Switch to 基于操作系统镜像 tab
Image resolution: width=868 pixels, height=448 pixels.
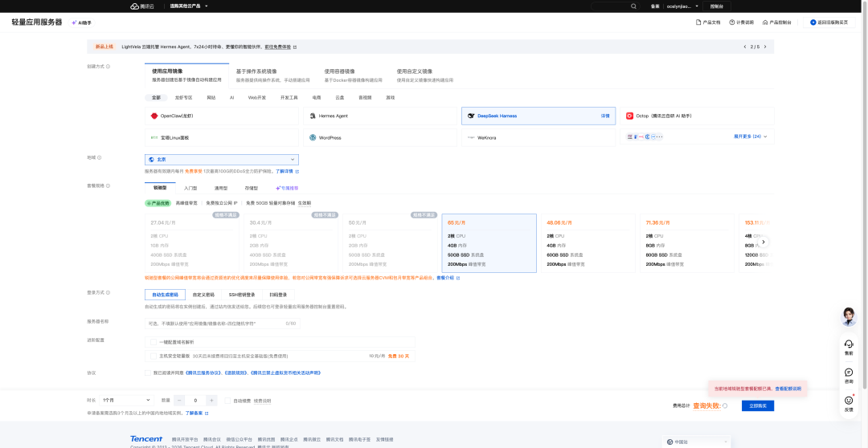tap(272, 75)
